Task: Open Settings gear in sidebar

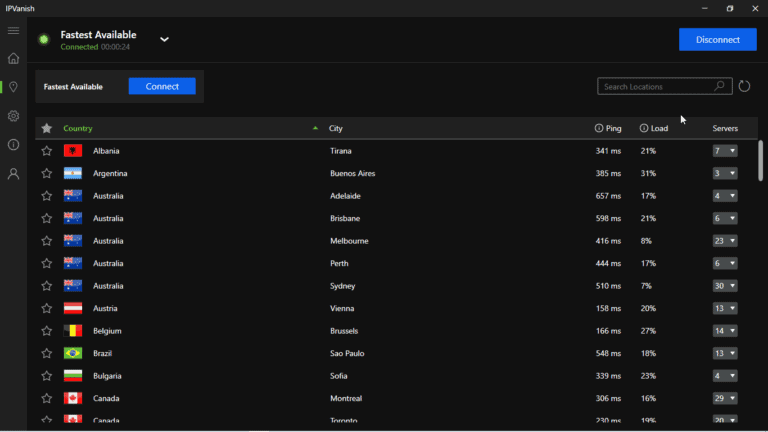Action: [x=13, y=116]
